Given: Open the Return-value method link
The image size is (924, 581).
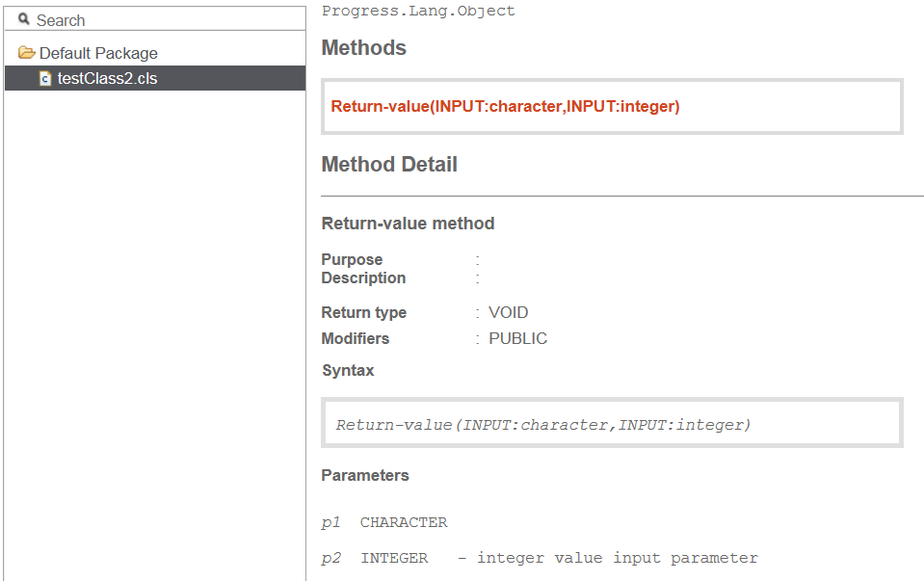Looking at the screenshot, I should coord(505,106).
